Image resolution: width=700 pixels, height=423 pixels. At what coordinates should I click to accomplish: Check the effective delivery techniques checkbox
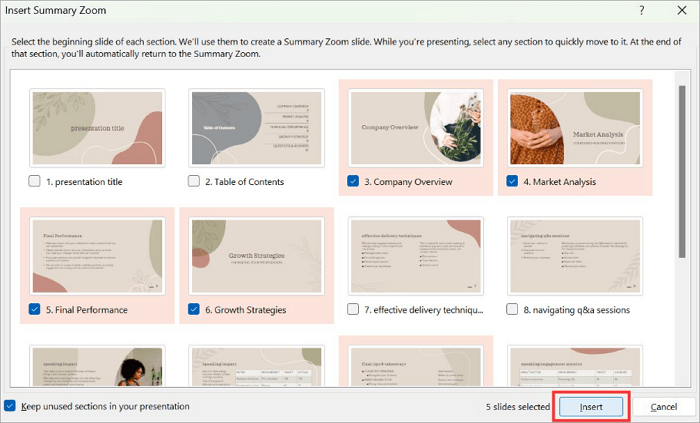coord(353,309)
